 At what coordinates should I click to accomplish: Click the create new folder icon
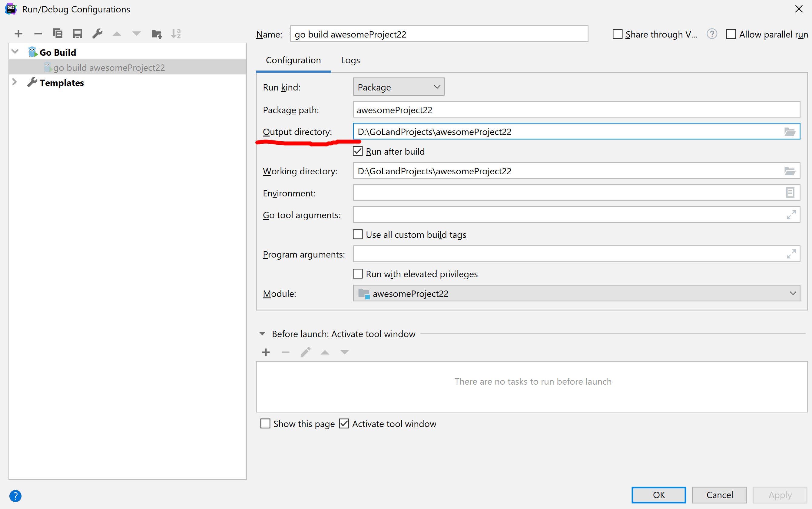click(x=157, y=34)
